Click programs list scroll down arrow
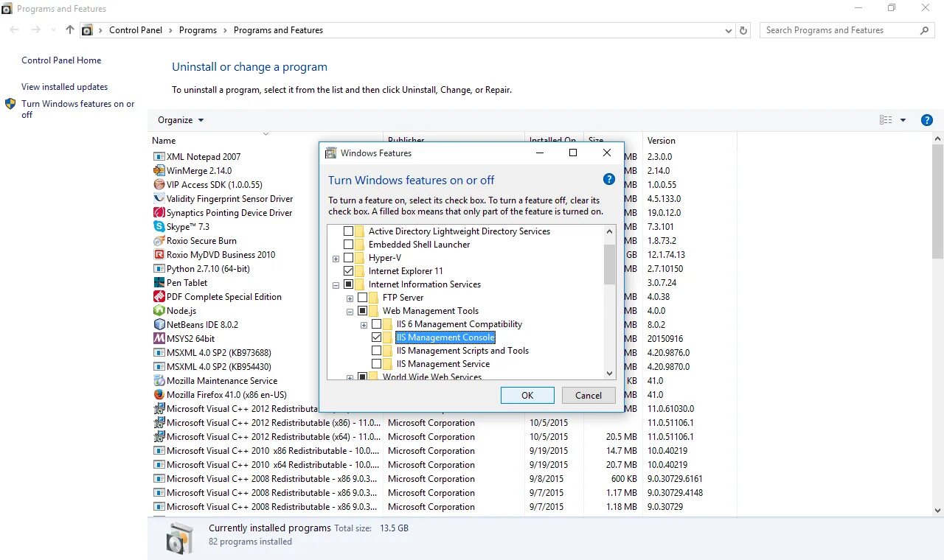The image size is (944, 560). click(x=938, y=510)
